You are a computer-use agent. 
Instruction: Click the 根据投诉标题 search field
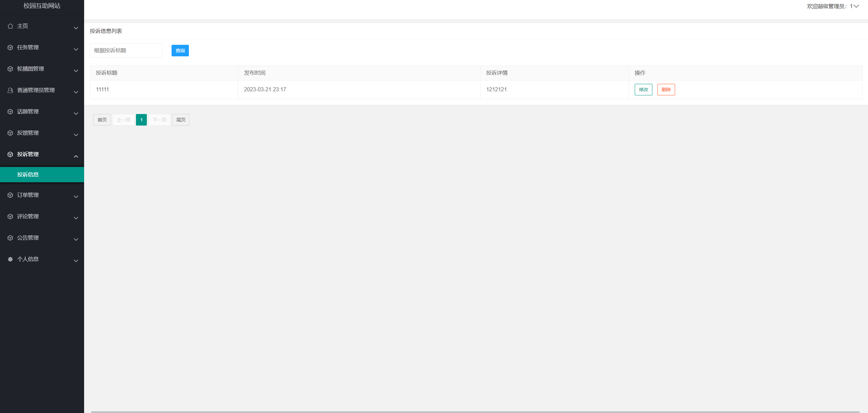[126, 51]
